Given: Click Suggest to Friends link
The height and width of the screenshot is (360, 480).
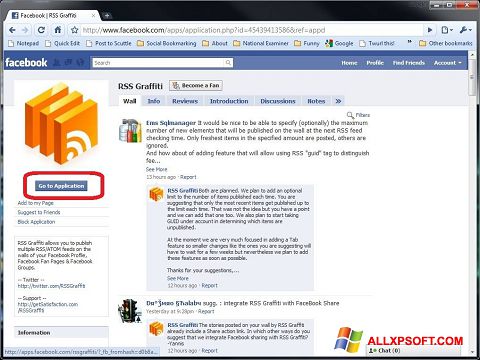Looking at the screenshot, I should coord(39,212).
